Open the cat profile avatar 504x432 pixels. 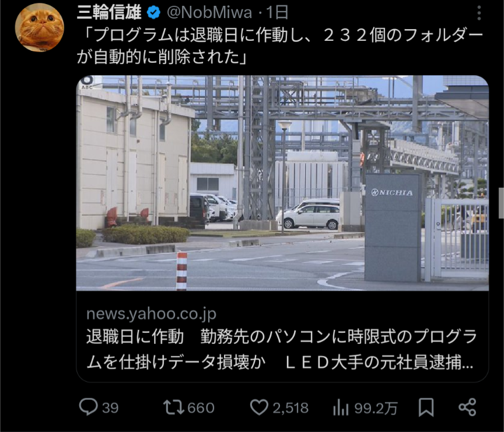click(40, 27)
